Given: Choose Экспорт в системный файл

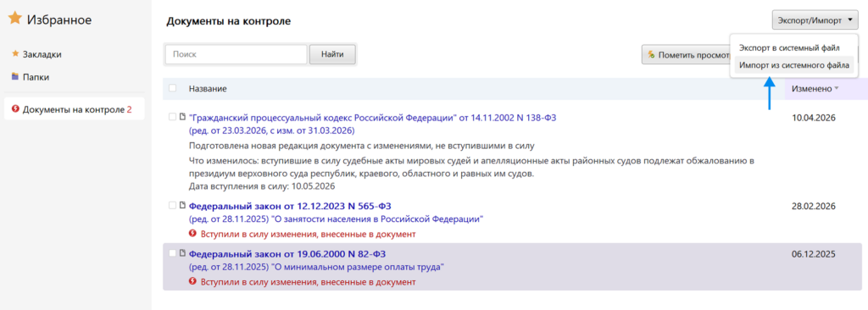Looking at the screenshot, I should pyautogui.click(x=789, y=48).
